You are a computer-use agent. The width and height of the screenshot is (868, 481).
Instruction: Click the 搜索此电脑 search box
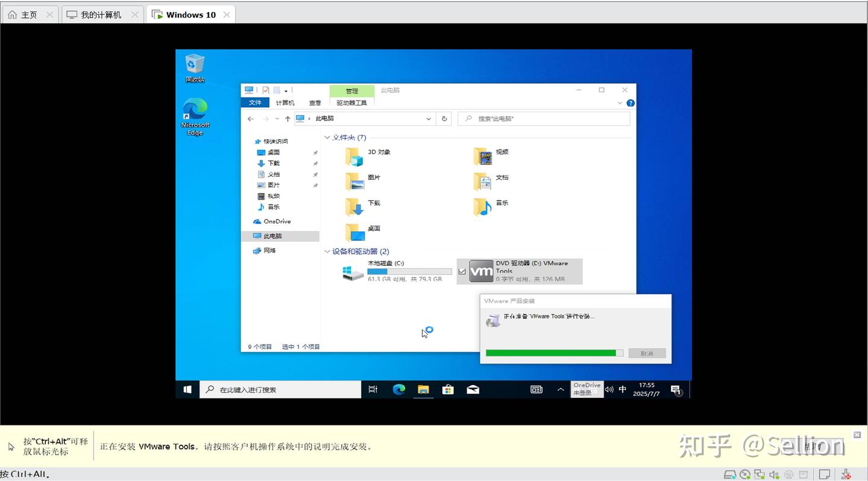[x=542, y=118]
